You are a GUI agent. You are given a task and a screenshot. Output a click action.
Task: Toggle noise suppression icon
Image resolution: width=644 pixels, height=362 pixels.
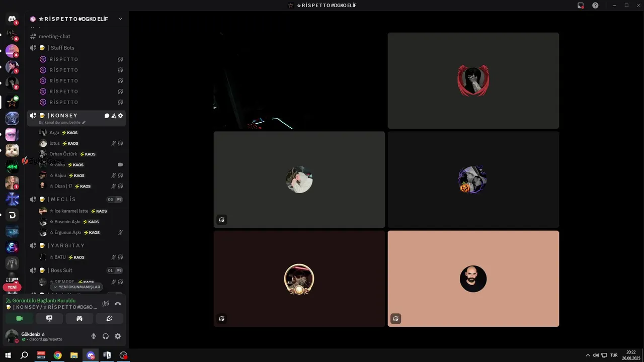(106, 304)
